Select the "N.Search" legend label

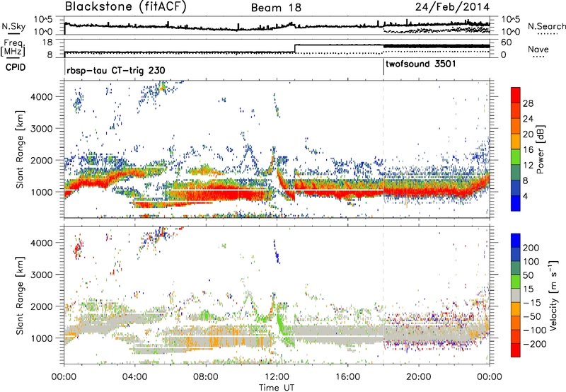pyautogui.click(x=546, y=26)
